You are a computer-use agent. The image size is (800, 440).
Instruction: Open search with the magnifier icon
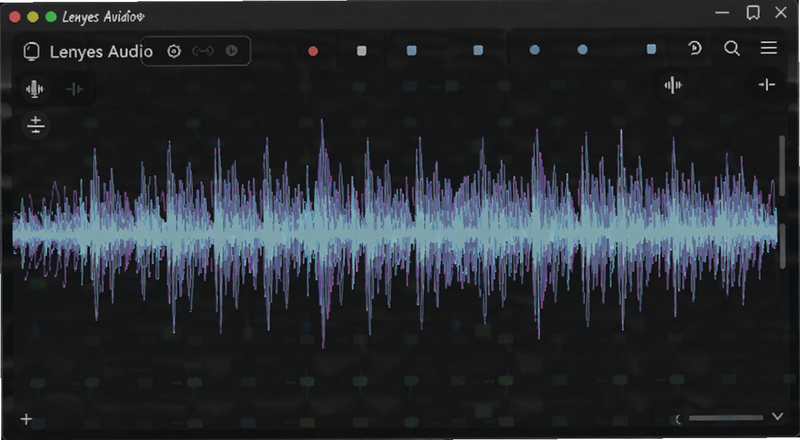click(x=732, y=48)
